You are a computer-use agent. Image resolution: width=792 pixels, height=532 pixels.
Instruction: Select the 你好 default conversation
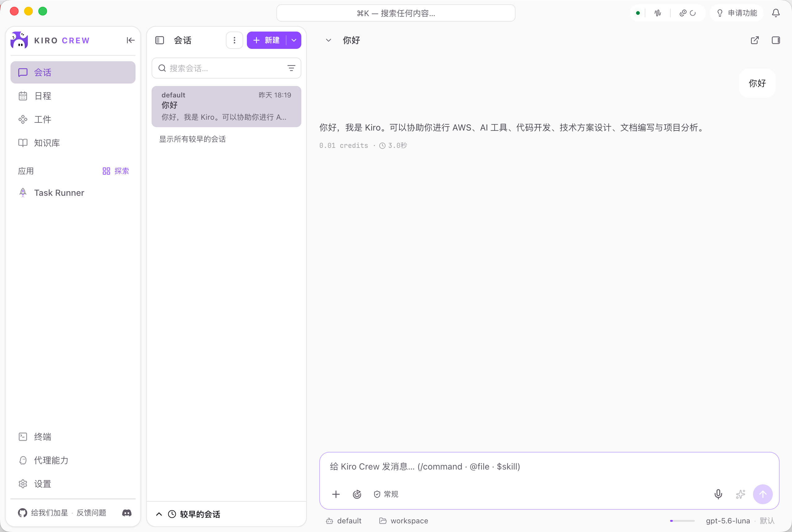(x=226, y=106)
